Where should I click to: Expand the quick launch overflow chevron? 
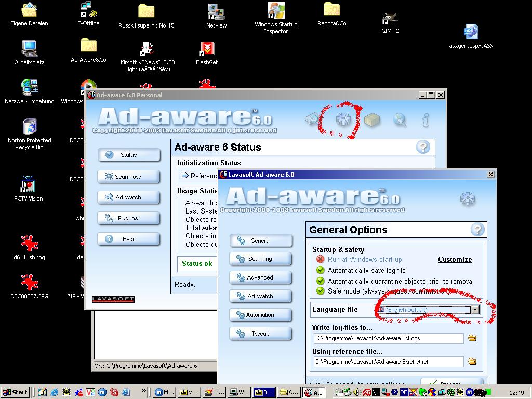(x=143, y=391)
